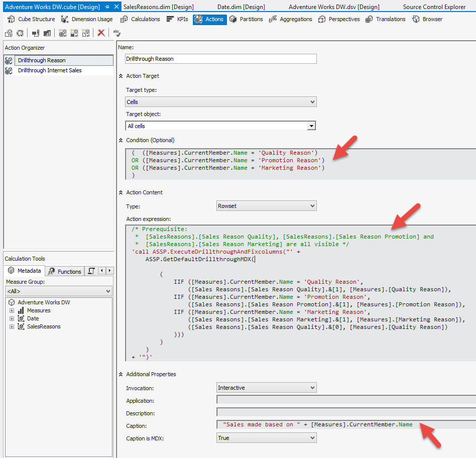Select the Actions tab
476x458 pixels.
[x=209, y=19]
